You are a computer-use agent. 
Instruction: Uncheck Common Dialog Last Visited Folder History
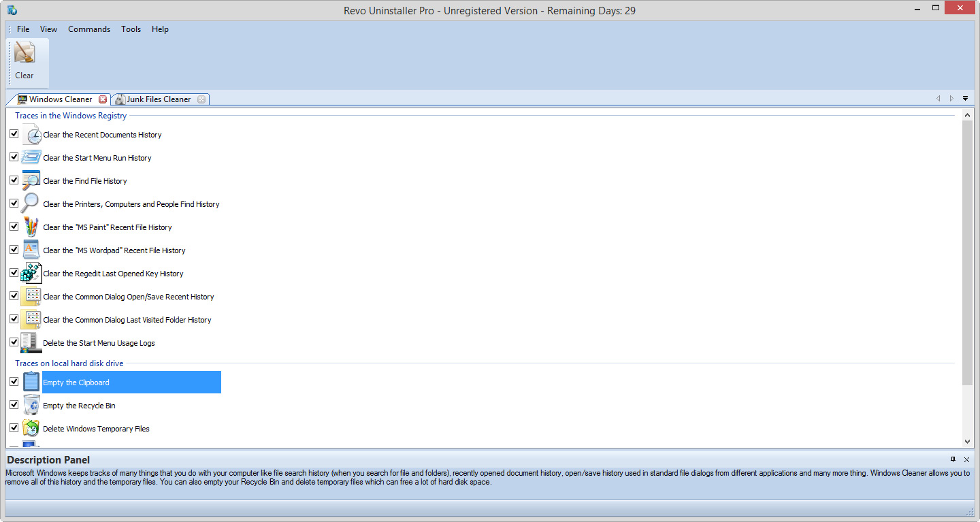14,319
